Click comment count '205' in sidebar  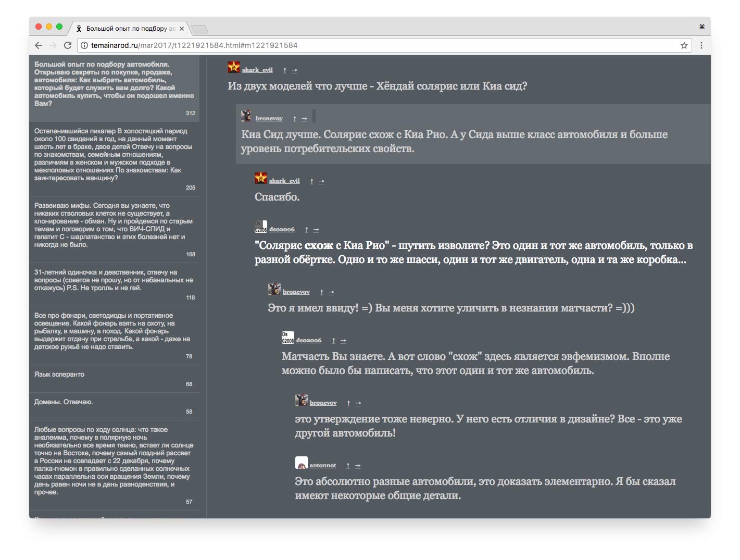click(x=191, y=188)
